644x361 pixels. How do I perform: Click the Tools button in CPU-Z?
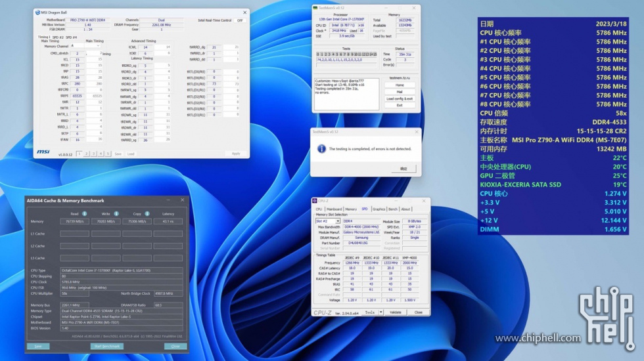pyautogui.click(x=369, y=312)
